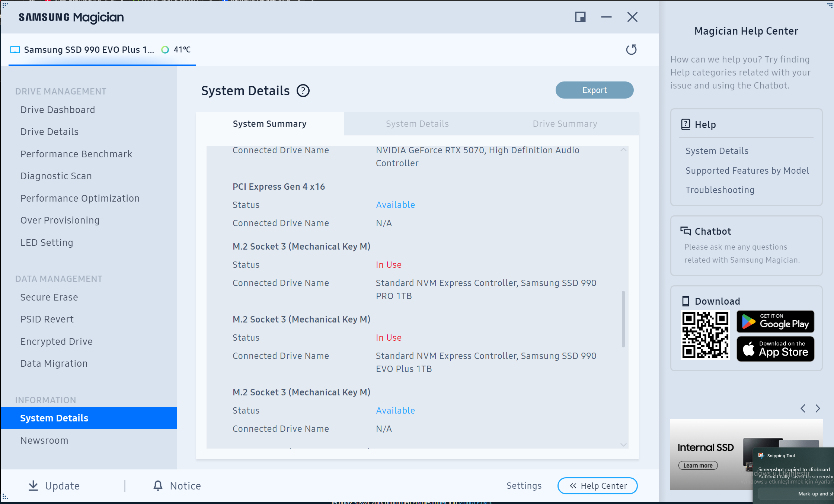Open the Get it on Google Play badge

tap(776, 321)
